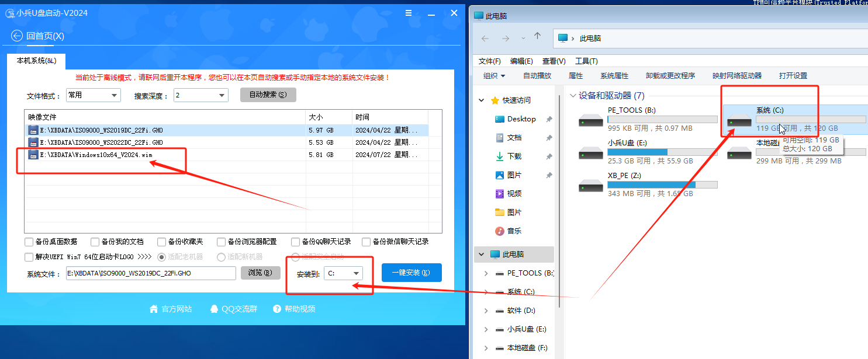Open the 工具(T) menu in Explorer
Viewport: 868px width, 359px height.
tap(586, 61)
